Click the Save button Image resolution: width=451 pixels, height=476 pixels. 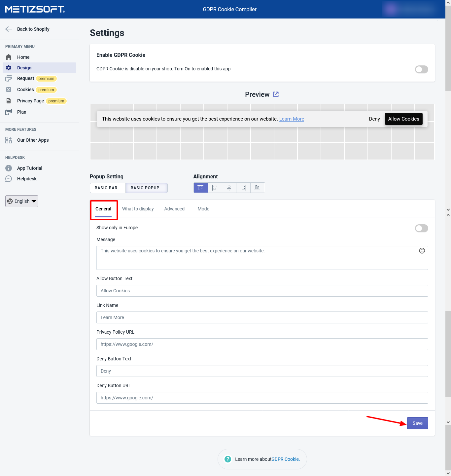pos(417,423)
